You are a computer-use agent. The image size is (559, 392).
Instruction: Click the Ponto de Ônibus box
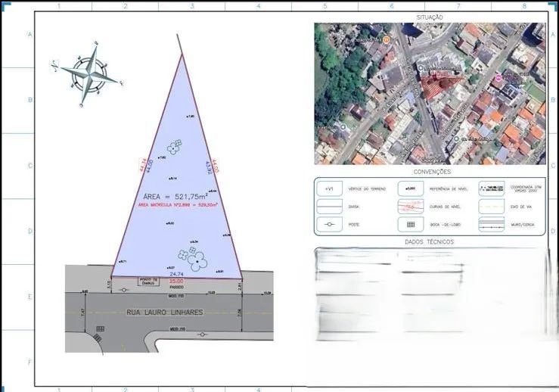[x=149, y=282]
